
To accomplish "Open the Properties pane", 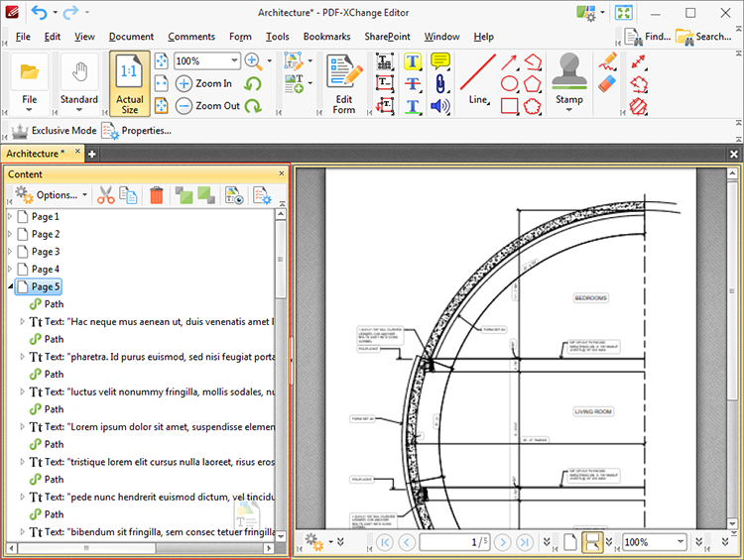I will (137, 131).
